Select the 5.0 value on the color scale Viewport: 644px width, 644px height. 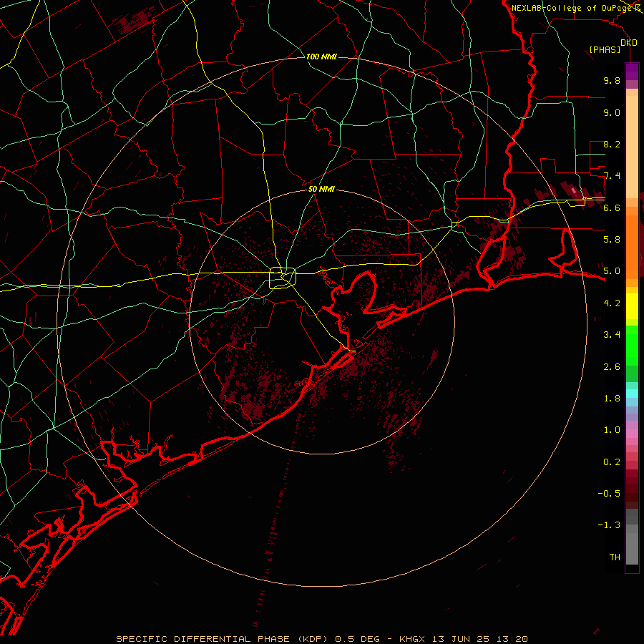[612, 271]
